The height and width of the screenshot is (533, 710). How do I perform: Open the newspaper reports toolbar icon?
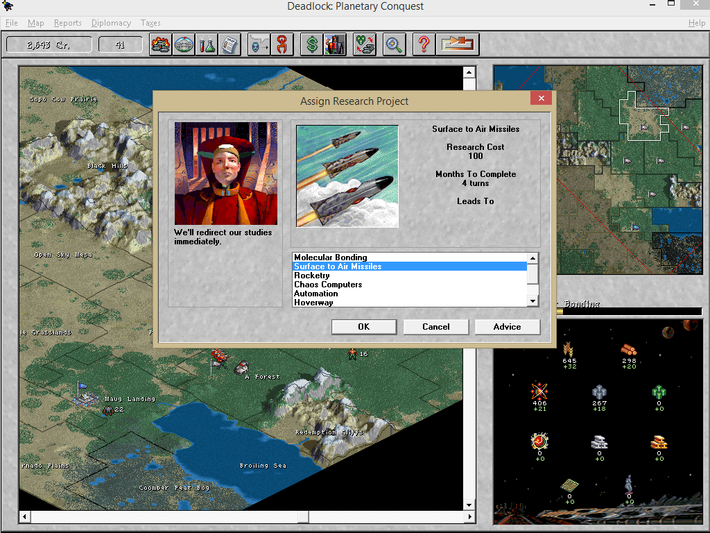pos(230,44)
